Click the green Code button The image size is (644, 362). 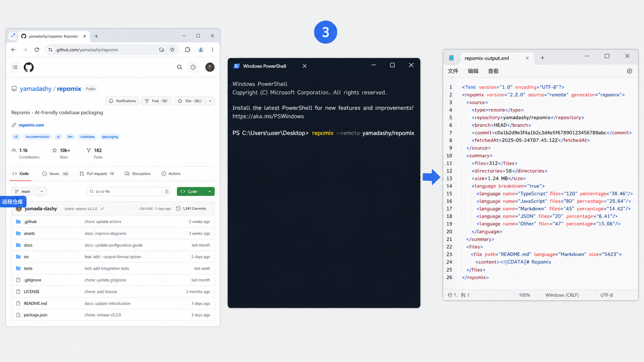[191, 192]
